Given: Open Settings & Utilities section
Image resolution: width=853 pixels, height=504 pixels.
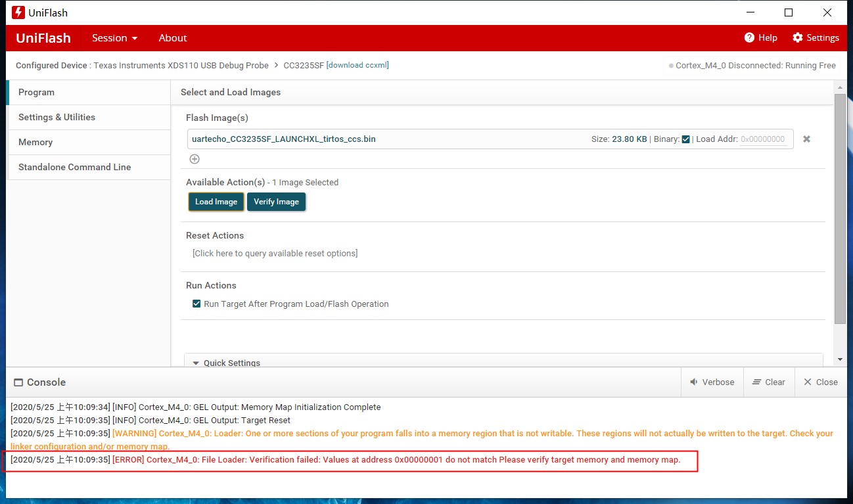Looking at the screenshot, I should (88, 117).
